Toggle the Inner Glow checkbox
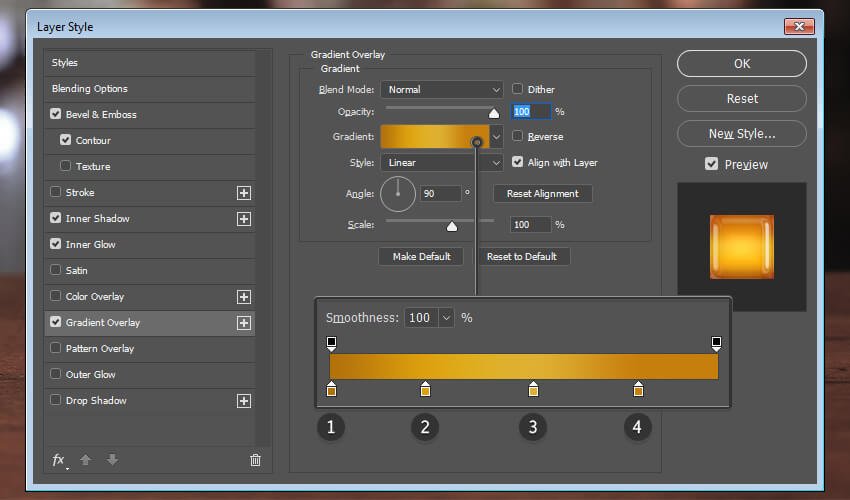The height and width of the screenshot is (500, 850). (55, 244)
